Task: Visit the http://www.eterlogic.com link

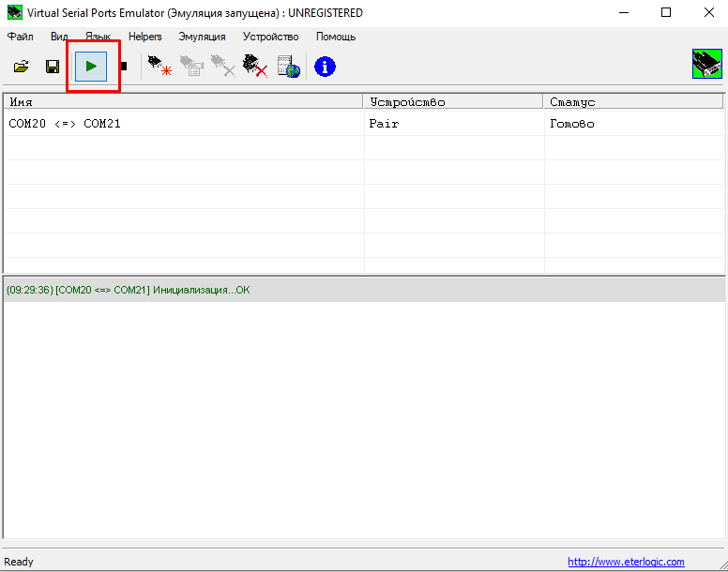Action: [x=626, y=562]
